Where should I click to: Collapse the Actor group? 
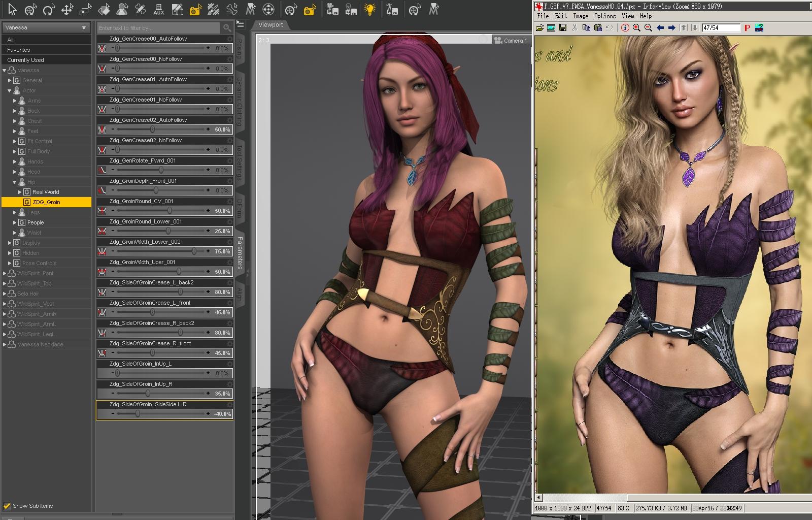pos(9,90)
